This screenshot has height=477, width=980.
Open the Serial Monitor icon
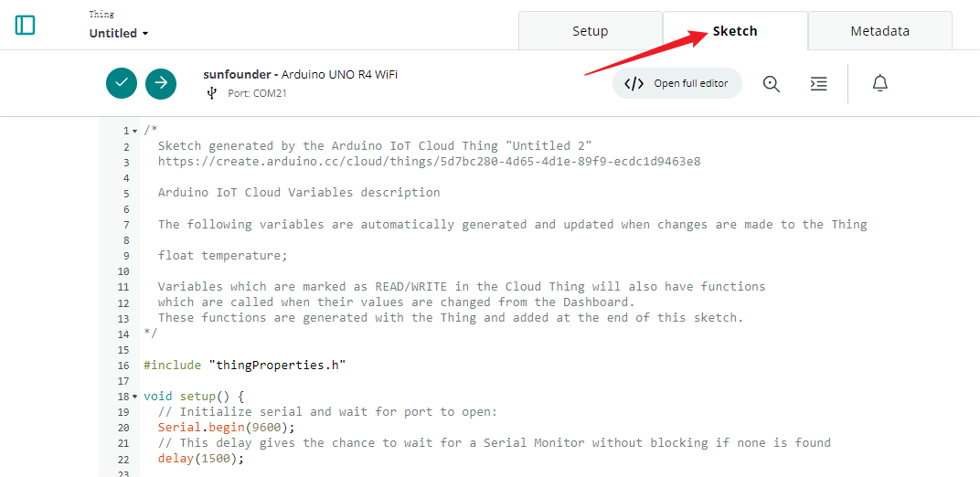818,84
